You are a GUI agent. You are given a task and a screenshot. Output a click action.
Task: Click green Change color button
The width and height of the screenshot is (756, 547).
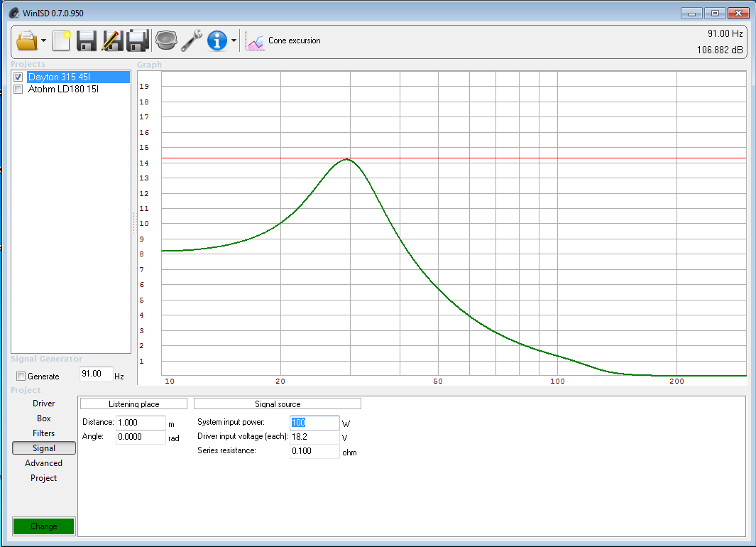coord(44,526)
